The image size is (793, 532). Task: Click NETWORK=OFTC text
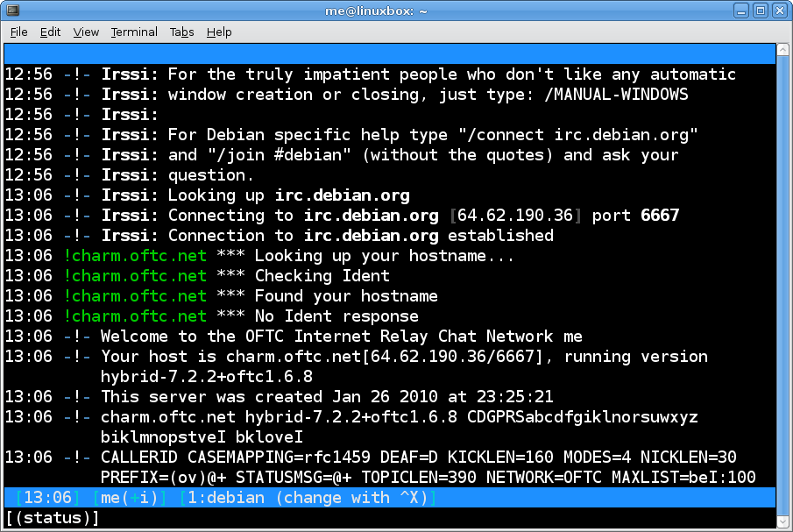(x=543, y=478)
